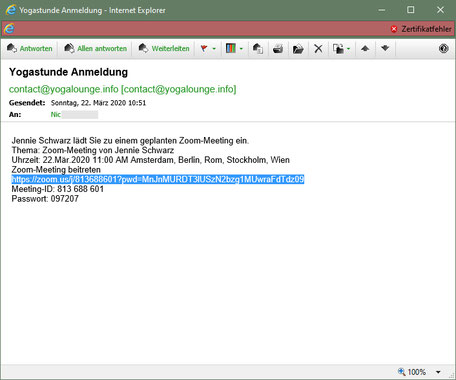The height and width of the screenshot is (380, 456).
Task: Click the subject heading Yogastunde Anmeldung
Action: point(68,72)
